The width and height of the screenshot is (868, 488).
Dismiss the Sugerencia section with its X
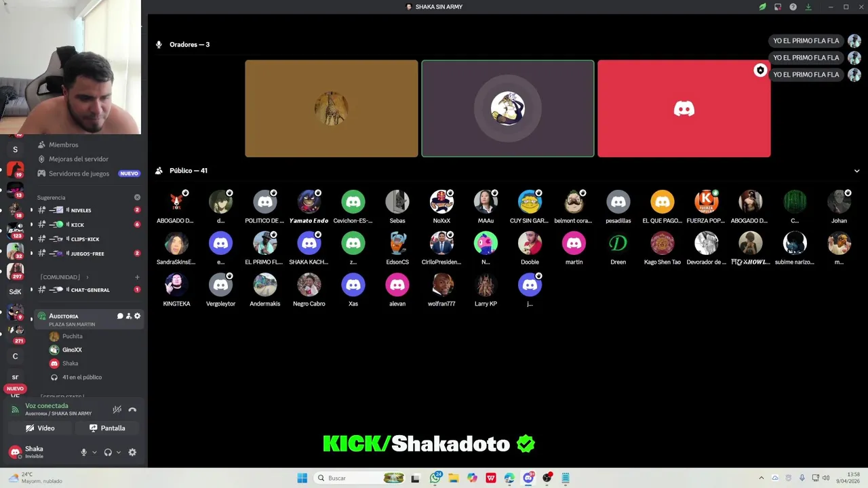pos(137,197)
